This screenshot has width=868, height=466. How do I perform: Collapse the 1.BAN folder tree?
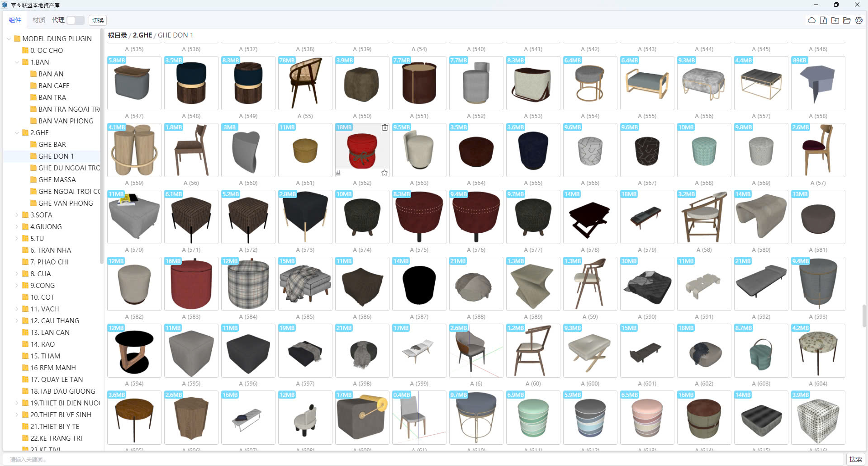(x=17, y=62)
